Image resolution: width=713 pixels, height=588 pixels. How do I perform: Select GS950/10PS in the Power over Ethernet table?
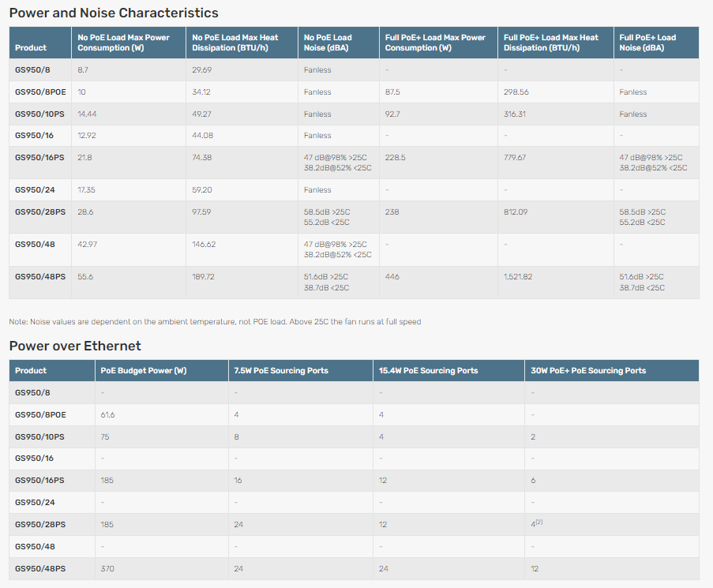(39, 436)
